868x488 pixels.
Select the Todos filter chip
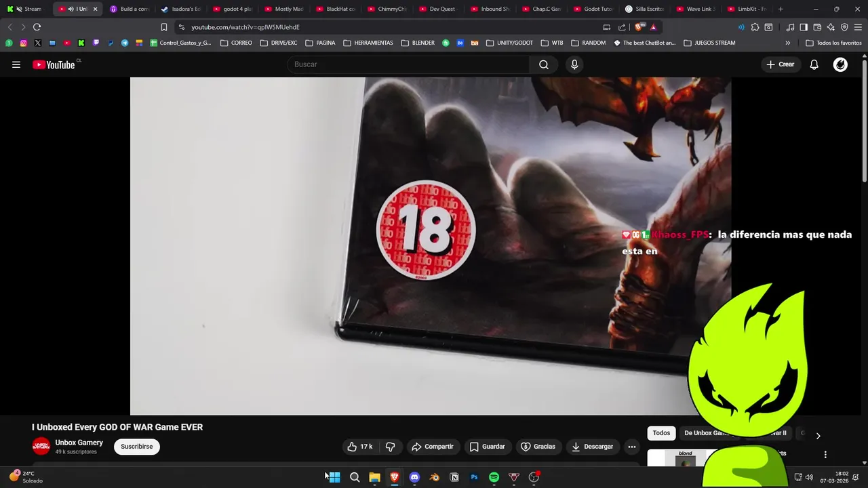(x=661, y=433)
